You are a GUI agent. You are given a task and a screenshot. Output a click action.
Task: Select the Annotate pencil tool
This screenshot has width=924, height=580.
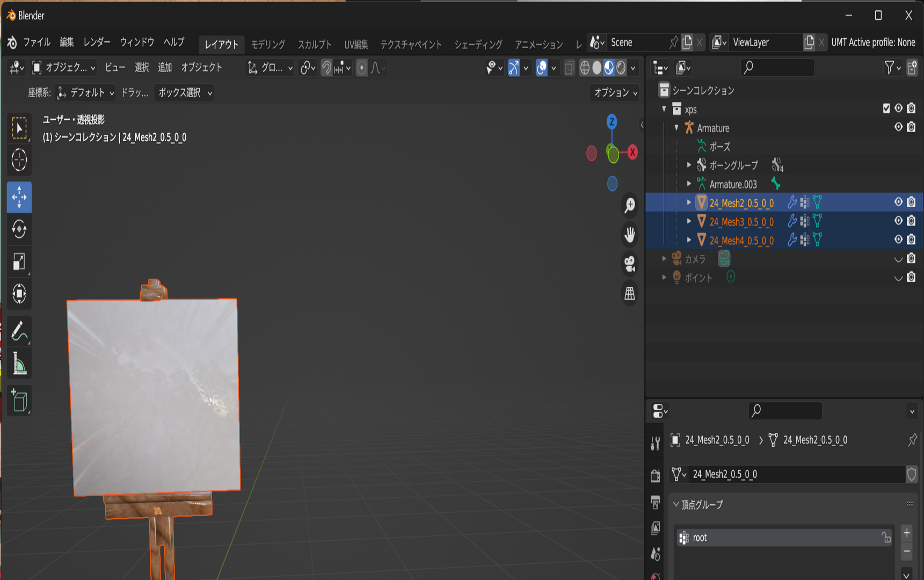pos(19,331)
